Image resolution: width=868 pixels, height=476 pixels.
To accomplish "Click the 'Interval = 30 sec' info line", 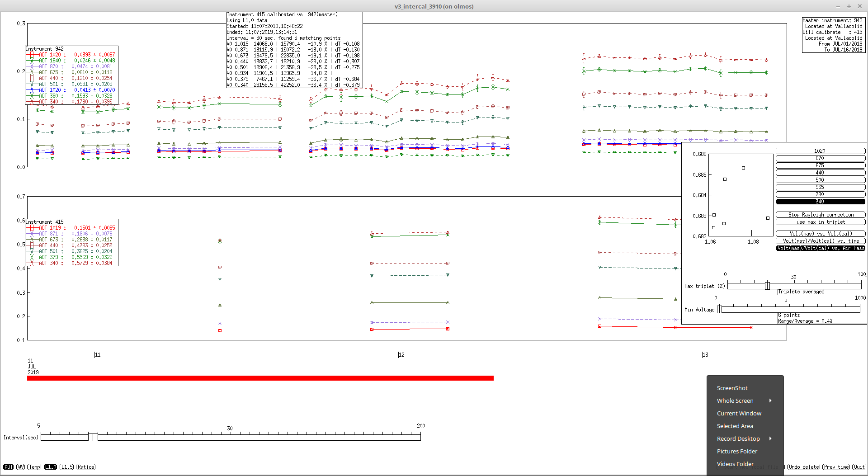I will [283, 38].
